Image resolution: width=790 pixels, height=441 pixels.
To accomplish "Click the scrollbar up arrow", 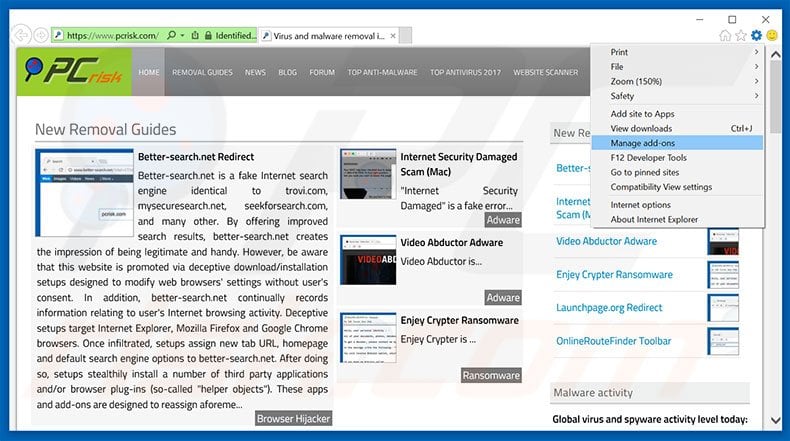I will [x=775, y=54].
